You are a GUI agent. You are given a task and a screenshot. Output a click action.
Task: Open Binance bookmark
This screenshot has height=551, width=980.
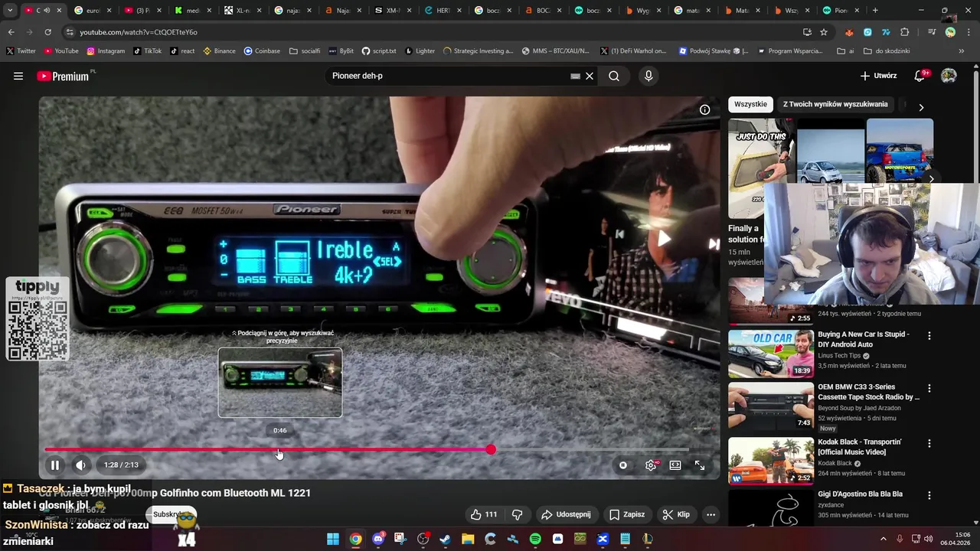click(219, 51)
